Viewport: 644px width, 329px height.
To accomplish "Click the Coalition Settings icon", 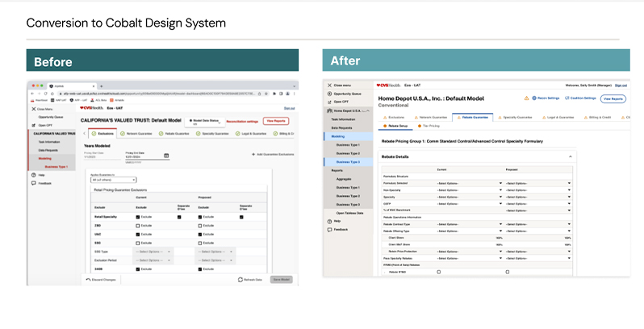I will [567, 98].
